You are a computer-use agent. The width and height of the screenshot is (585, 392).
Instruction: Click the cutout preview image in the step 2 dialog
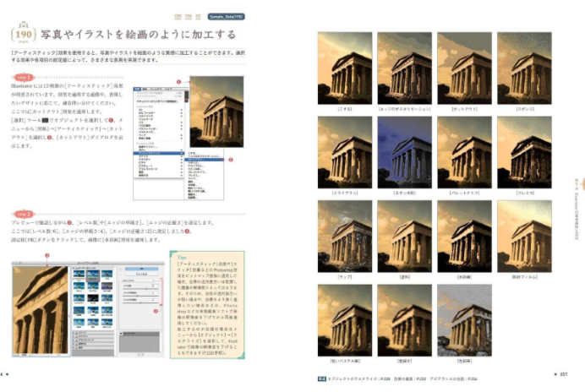click(x=41, y=309)
